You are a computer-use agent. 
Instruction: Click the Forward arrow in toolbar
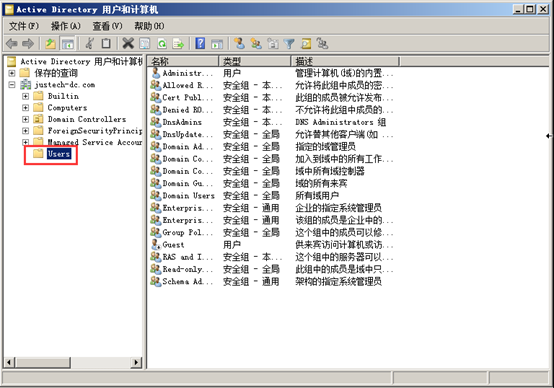28,44
